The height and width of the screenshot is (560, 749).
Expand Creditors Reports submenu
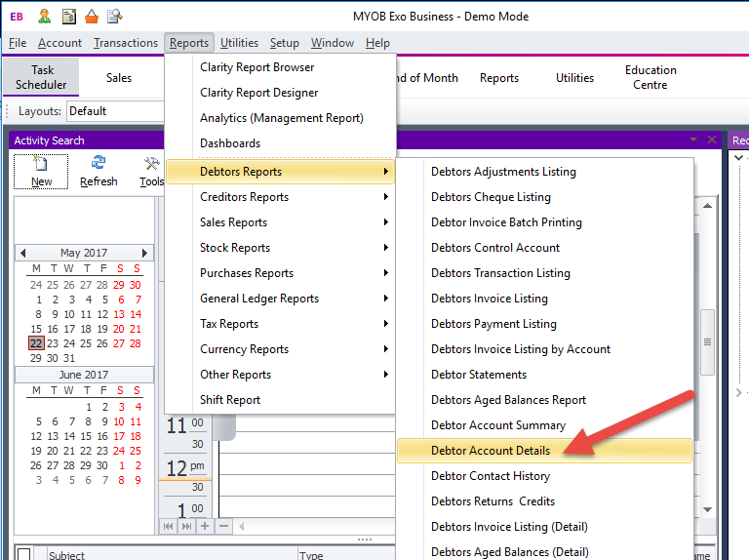tap(280, 197)
